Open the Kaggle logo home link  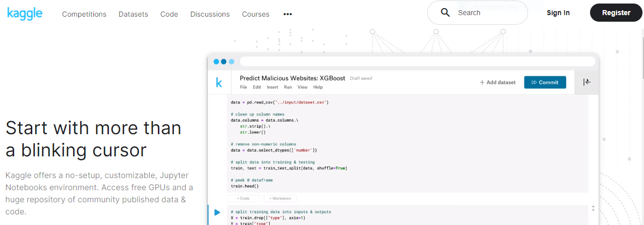25,14
